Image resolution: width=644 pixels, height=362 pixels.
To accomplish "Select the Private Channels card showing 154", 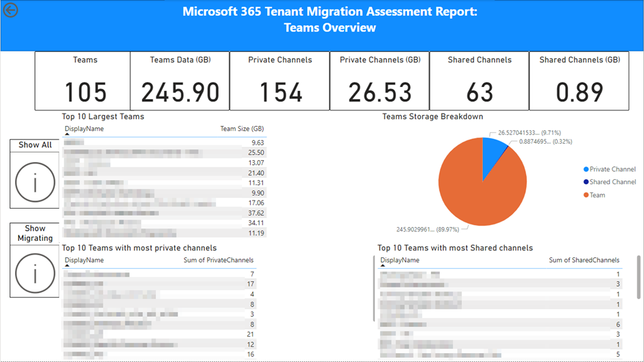I will [x=280, y=81].
